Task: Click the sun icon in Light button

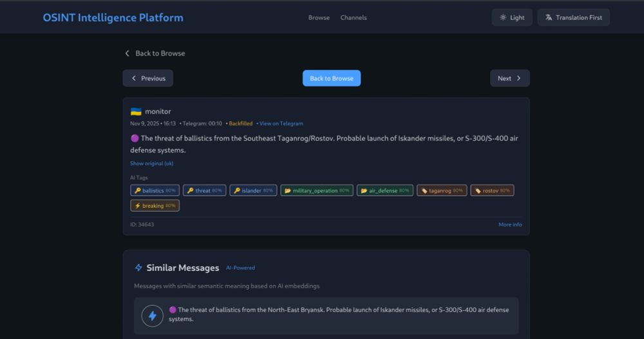Action: coord(503,17)
